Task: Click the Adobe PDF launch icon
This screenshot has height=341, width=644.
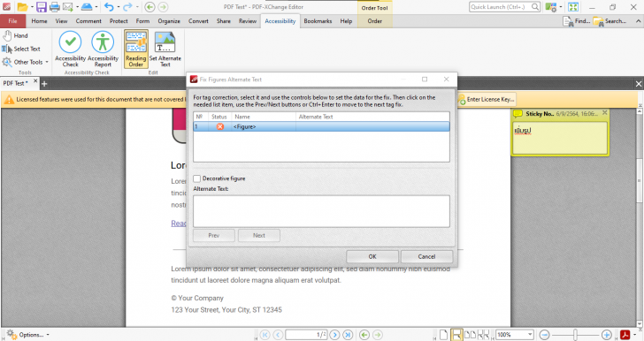Action: pos(625,335)
